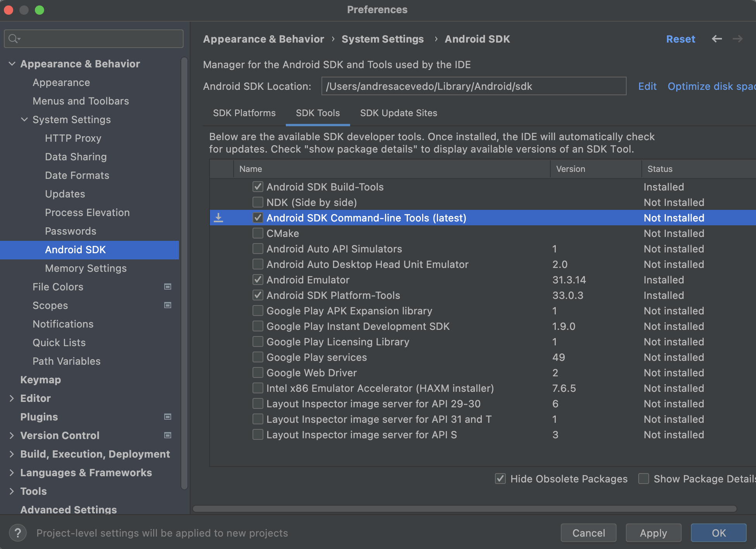Screen dimensions: 756x549
Task: Check Intel x86 Emulator Accelerator (HAXM installer)
Action: pyautogui.click(x=258, y=388)
